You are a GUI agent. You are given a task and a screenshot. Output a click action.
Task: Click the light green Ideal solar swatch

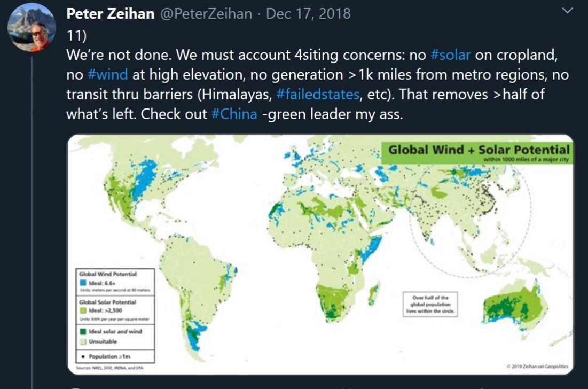coord(82,310)
